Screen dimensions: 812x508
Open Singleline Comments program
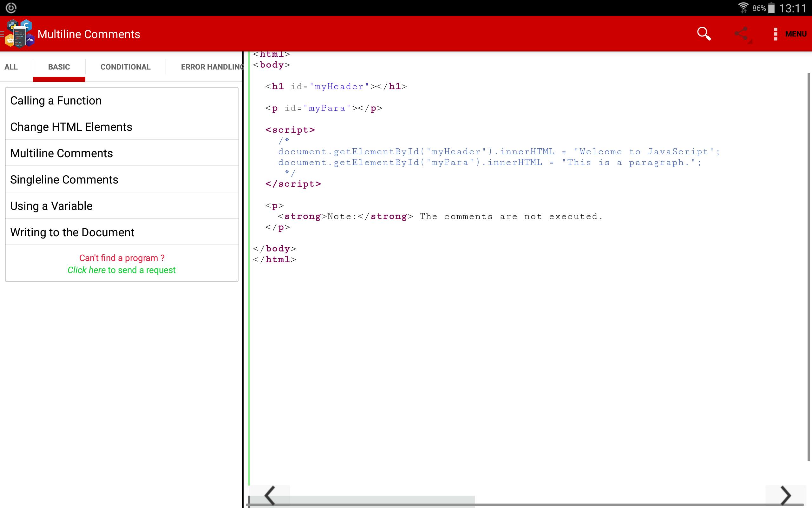(122, 179)
